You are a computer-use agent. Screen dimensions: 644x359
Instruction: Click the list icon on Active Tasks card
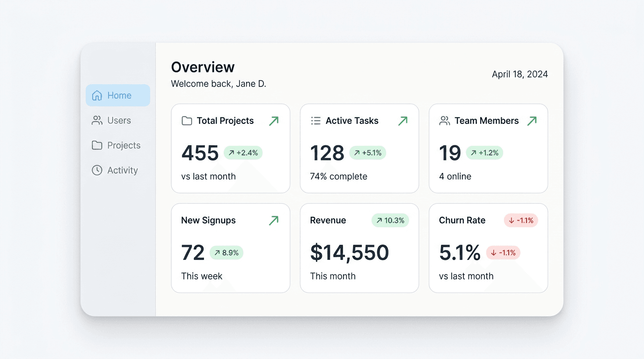[316, 121]
